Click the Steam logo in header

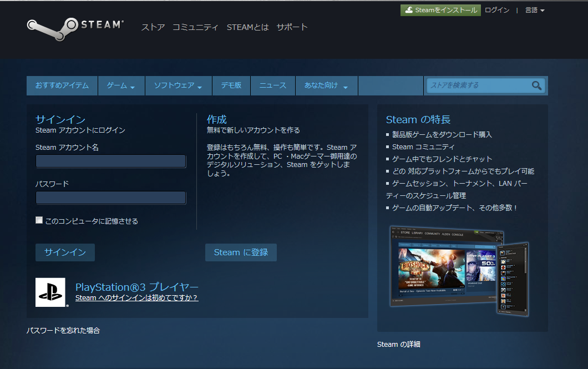[x=75, y=28]
